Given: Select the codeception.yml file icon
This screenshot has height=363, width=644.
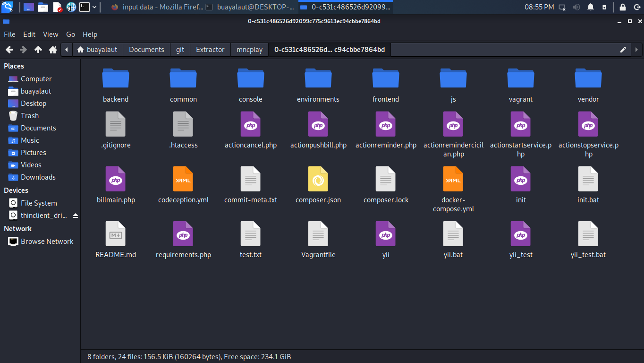Looking at the screenshot, I should click(183, 179).
